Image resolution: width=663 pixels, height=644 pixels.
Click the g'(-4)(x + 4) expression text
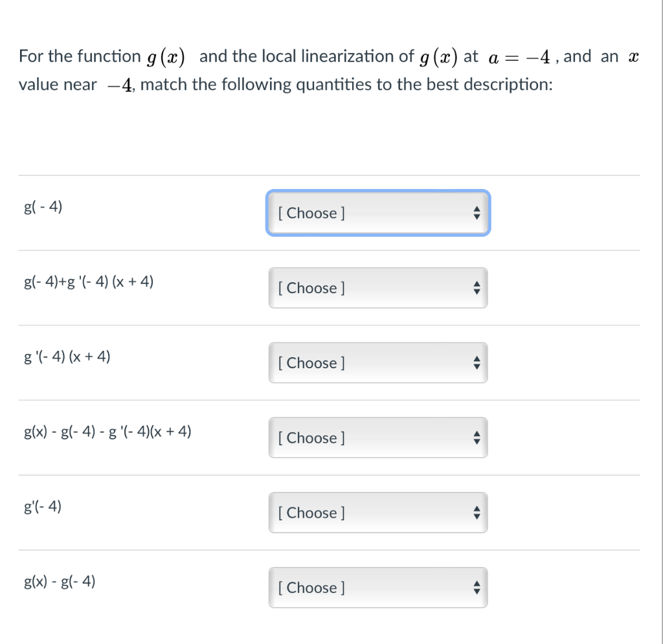click(x=67, y=356)
